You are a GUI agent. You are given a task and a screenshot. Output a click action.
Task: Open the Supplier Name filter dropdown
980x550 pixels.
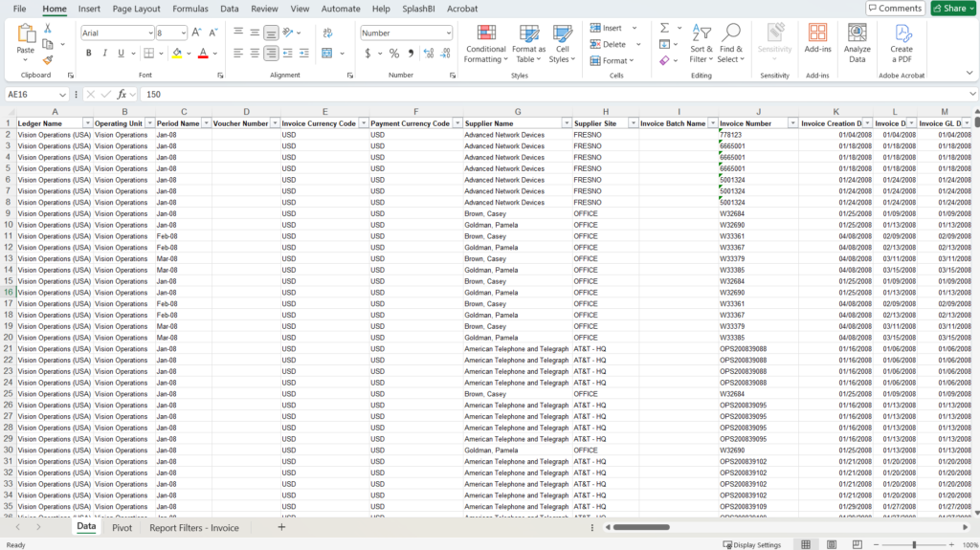567,123
